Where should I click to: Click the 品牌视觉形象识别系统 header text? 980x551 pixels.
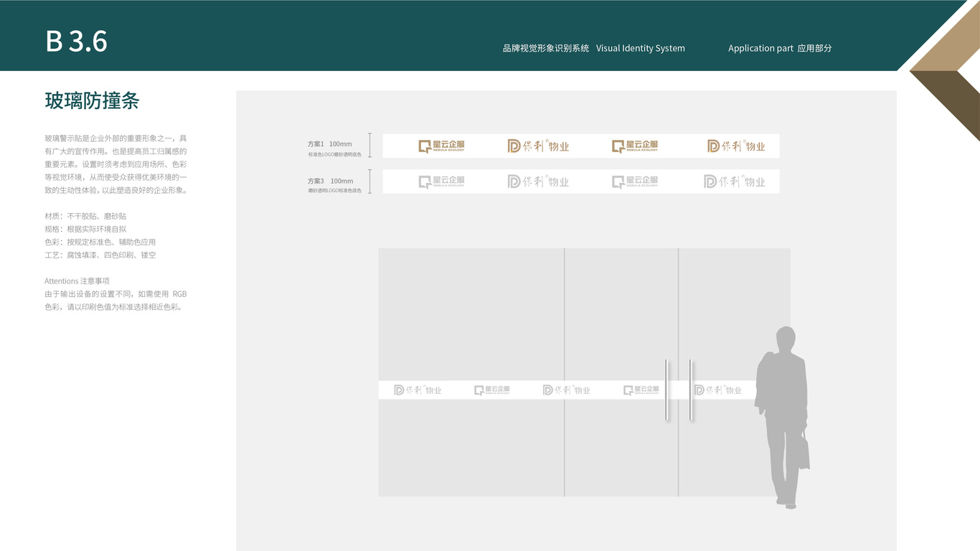click(546, 48)
